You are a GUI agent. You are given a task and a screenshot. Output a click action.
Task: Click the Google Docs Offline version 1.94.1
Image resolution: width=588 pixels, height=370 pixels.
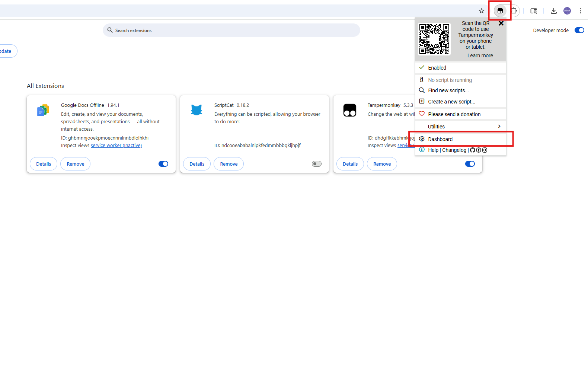tap(114, 105)
